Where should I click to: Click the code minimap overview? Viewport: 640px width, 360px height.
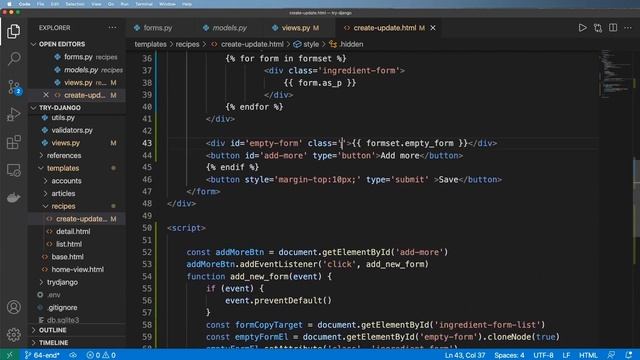(x=616, y=73)
